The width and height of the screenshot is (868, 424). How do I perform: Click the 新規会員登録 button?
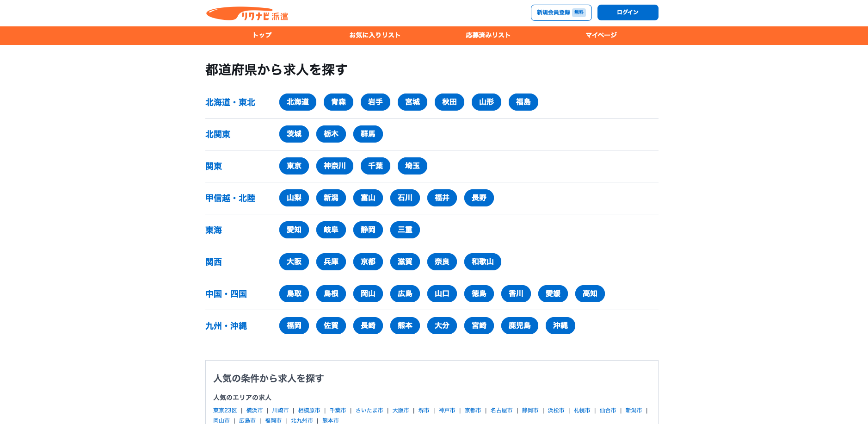tap(560, 12)
